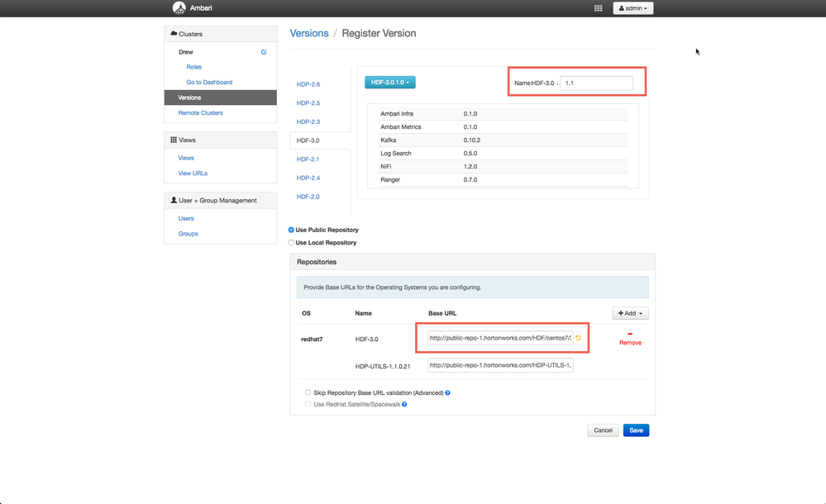Click the redhat7 OS label
Image resolution: width=826 pixels, height=504 pixels.
coord(312,339)
